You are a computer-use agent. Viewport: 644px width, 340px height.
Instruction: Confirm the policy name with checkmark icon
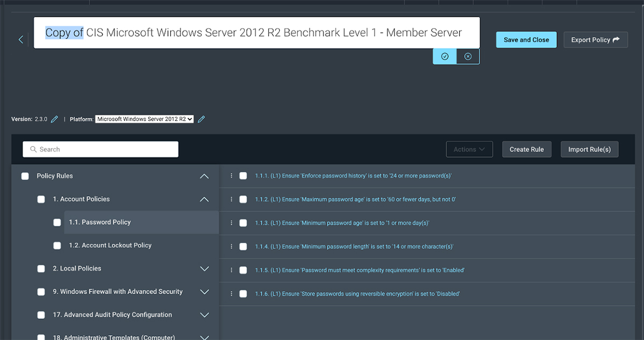444,56
